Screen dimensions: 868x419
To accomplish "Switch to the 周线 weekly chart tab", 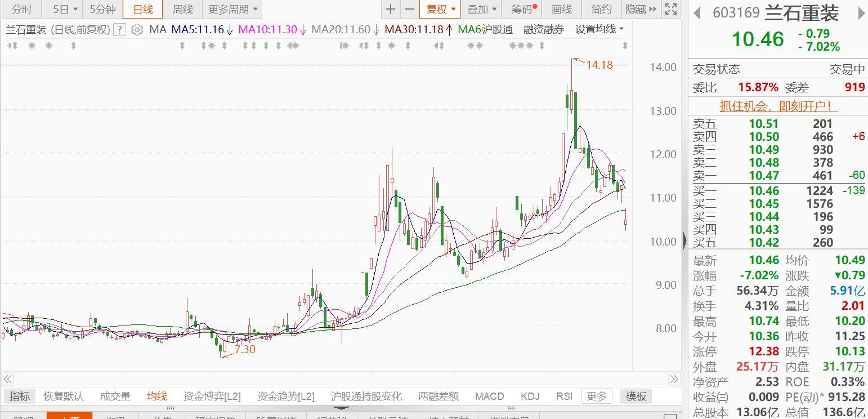I will (x=182, y=10).
